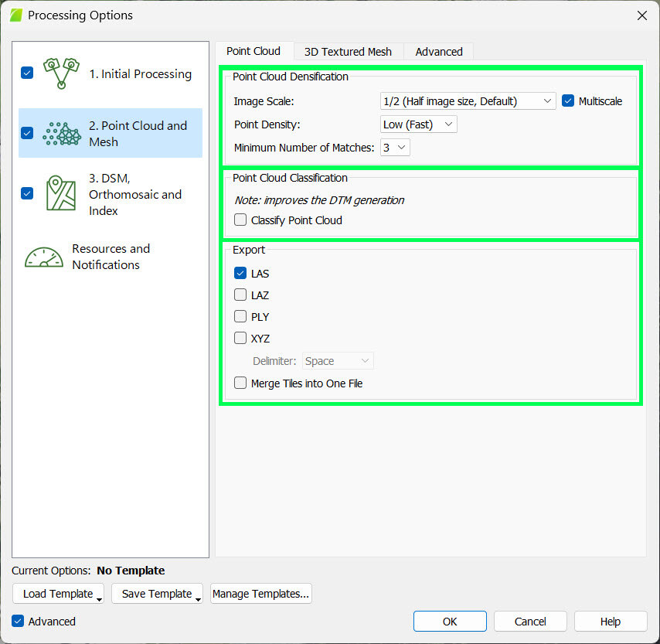Enable Merge Tiles into One File
660x644 pixels.
pyautogui.click(x=240, y=383)
